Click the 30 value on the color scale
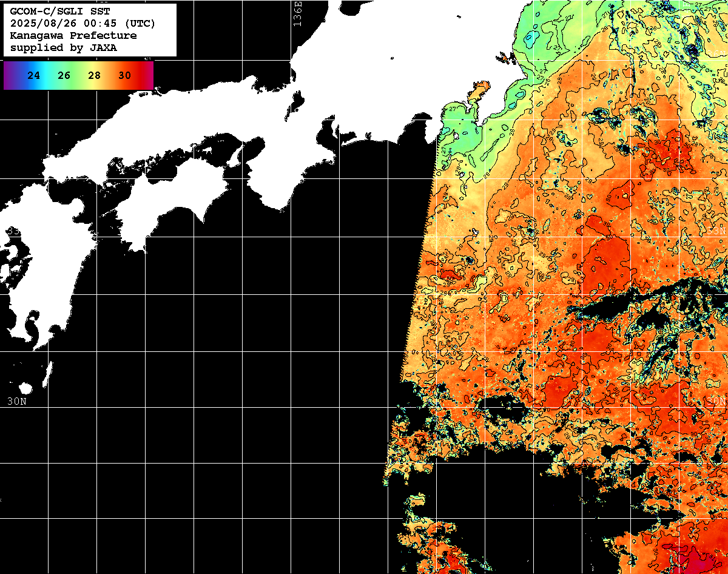This screenshot has height=574, width=728. tap(125, 76)
